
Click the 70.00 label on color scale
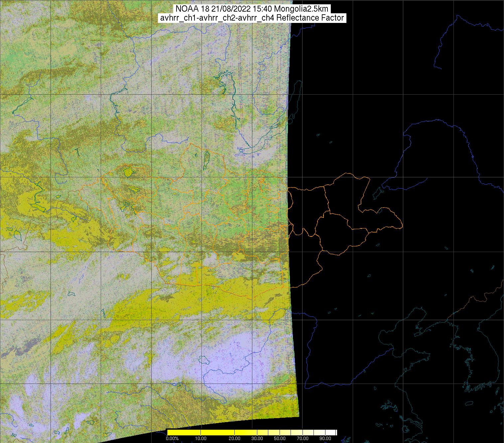click(302, 439)
